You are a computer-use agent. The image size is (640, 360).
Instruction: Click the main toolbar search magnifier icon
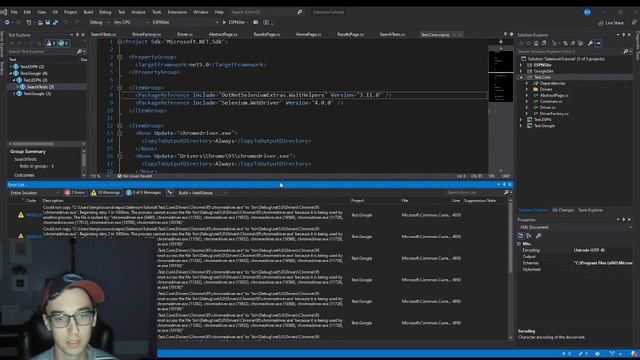click(299, 12)
